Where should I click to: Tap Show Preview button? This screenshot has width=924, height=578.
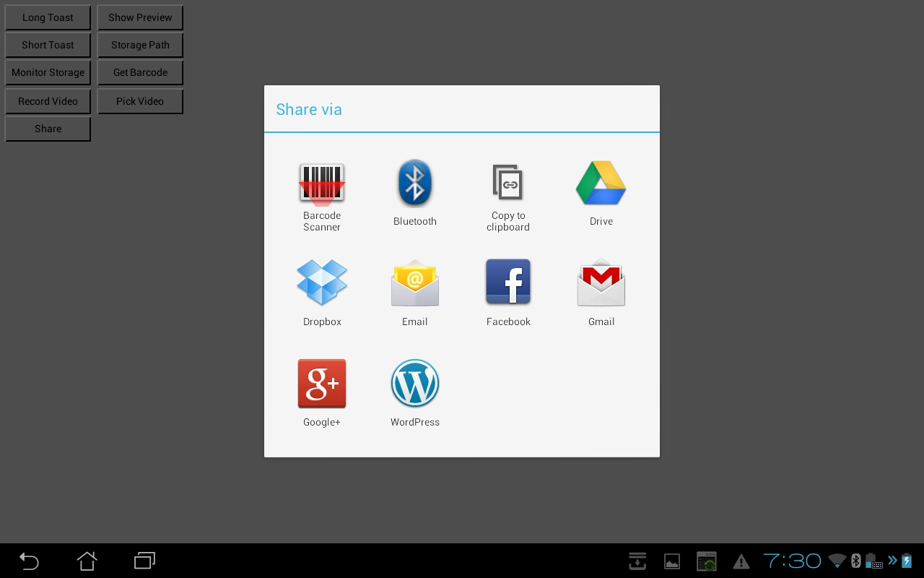140,17
